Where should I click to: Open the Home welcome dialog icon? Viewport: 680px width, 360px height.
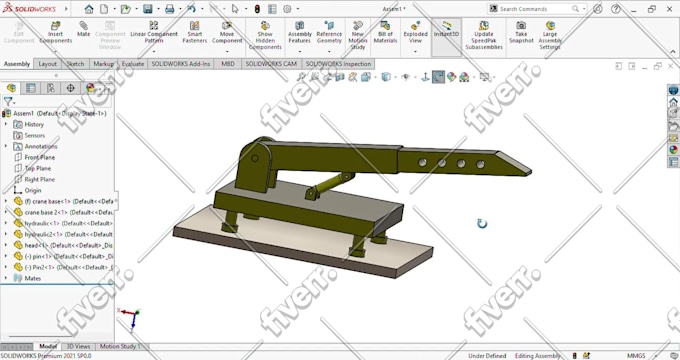[89, 9]
